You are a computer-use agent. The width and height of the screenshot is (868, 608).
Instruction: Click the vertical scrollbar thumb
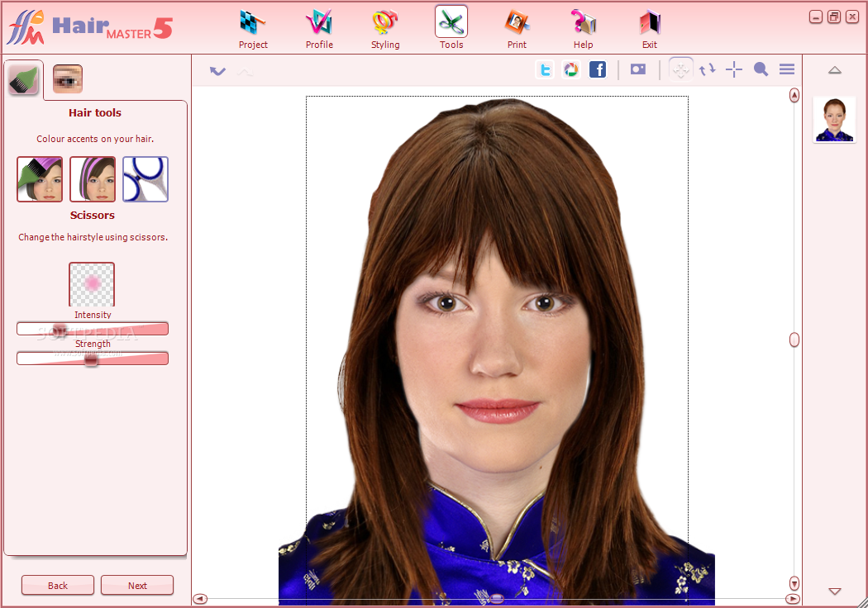click(x=794, y=340)
